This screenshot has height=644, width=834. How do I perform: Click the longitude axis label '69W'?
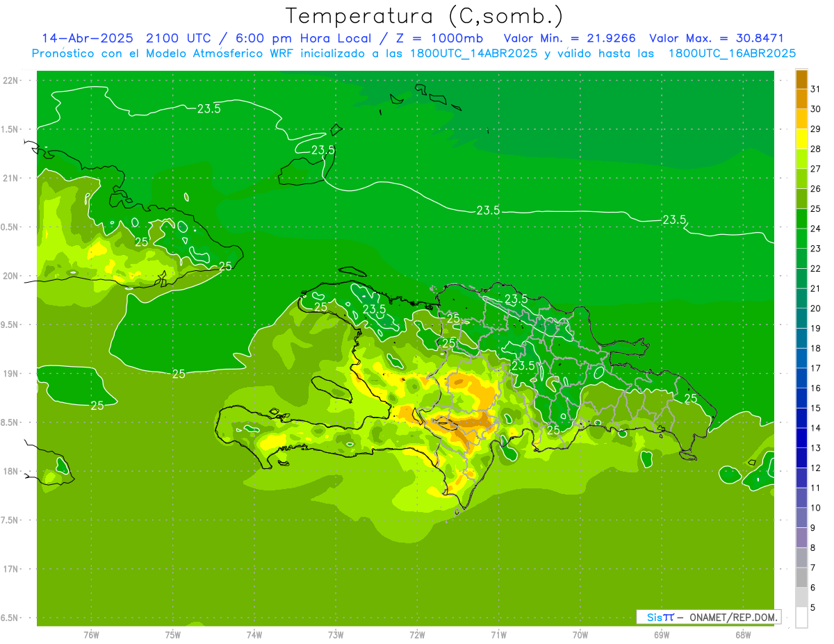coord(661,635)
